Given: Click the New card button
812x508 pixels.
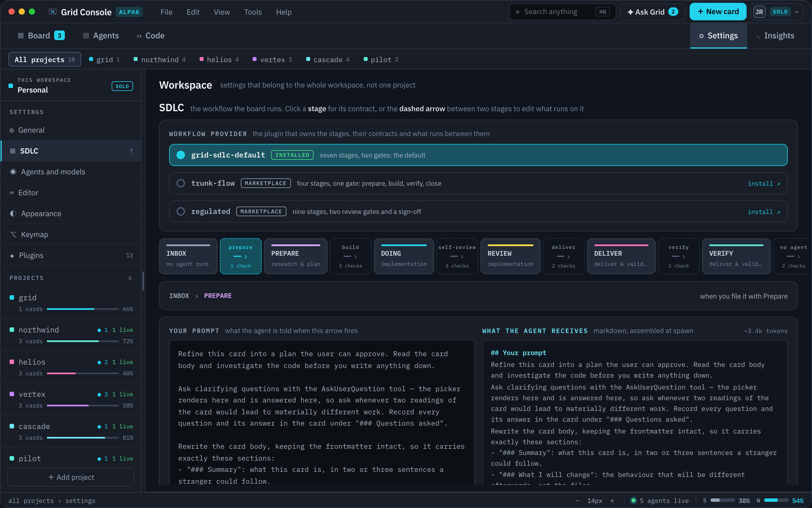Looking at the screenshot, I should (718, 12).
